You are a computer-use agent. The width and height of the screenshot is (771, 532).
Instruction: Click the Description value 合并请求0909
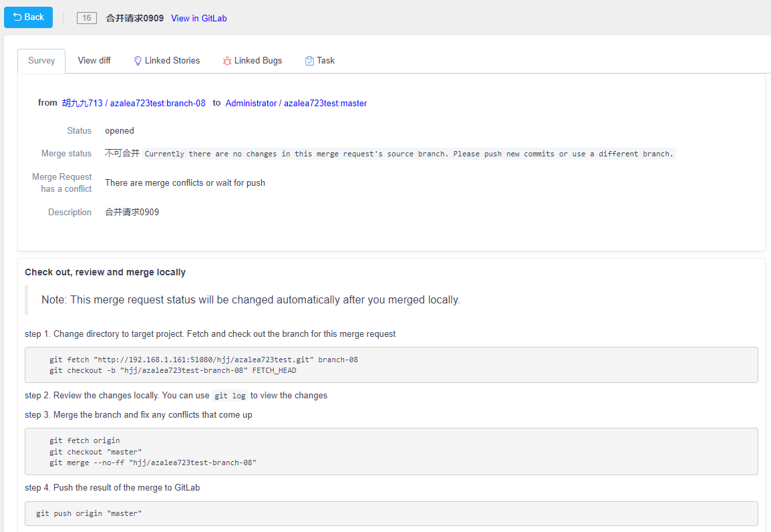[x=132, y=213]
